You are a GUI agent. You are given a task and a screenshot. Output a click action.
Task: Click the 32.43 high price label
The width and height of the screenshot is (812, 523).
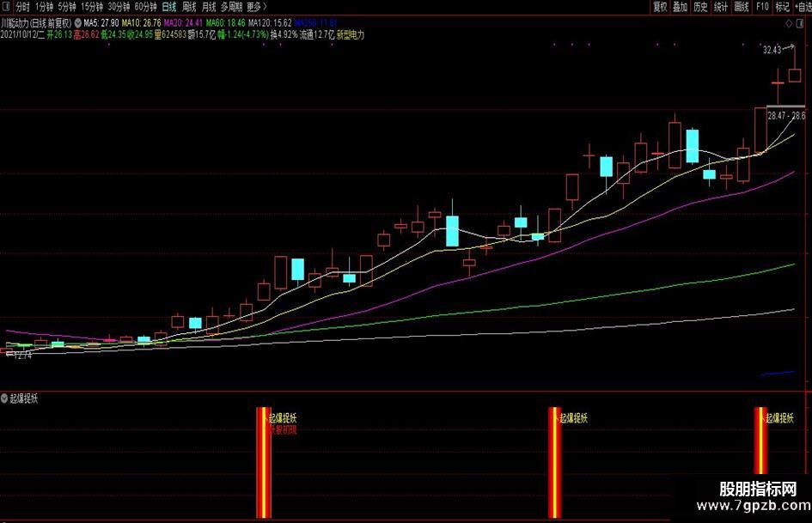coord(772,50)
